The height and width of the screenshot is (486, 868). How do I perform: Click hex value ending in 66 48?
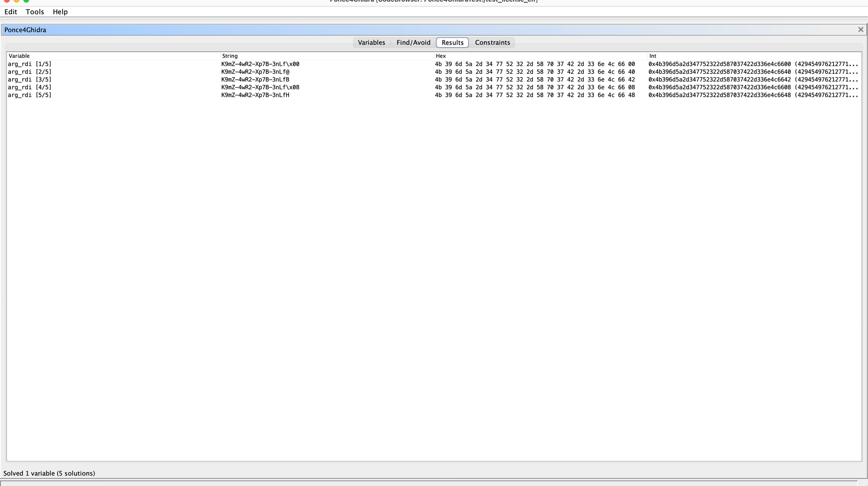535,95
